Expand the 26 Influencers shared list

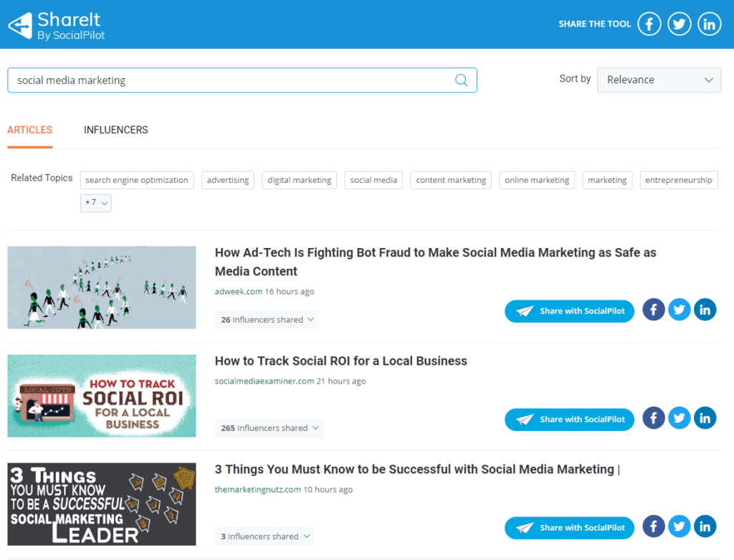pos(267,319)
